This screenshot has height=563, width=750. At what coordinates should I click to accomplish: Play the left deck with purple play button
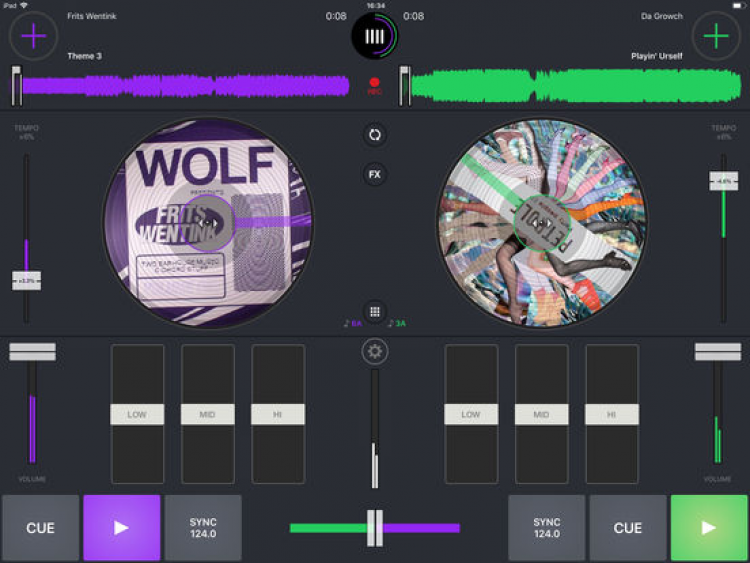(x=121, y=528)
